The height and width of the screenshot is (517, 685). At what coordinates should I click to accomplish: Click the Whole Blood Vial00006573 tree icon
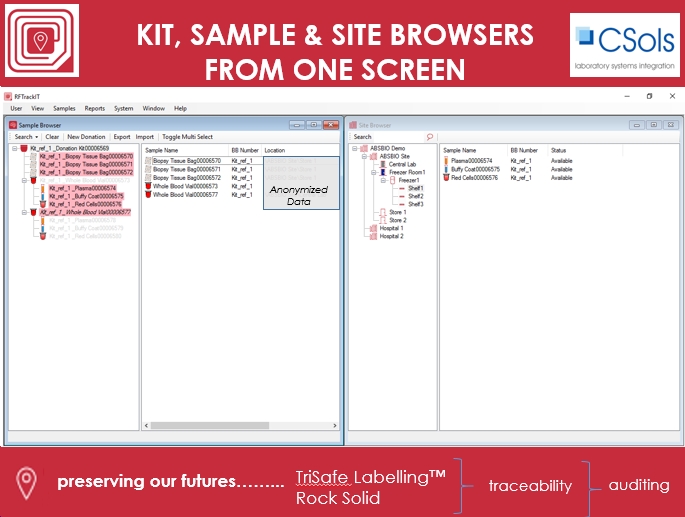coord(33,180)
